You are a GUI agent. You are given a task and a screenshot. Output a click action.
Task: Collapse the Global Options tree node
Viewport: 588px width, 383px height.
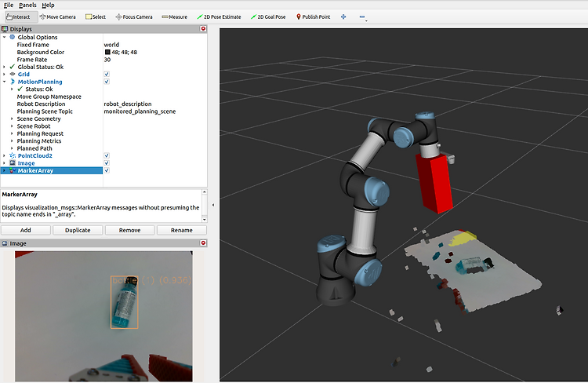pos(4,37)
